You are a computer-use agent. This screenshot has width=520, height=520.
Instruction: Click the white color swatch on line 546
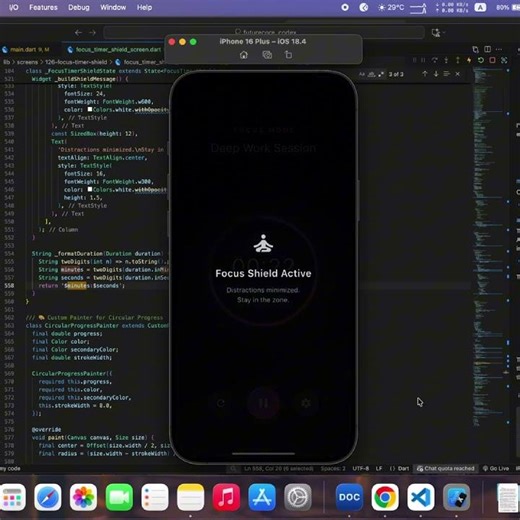90,189
